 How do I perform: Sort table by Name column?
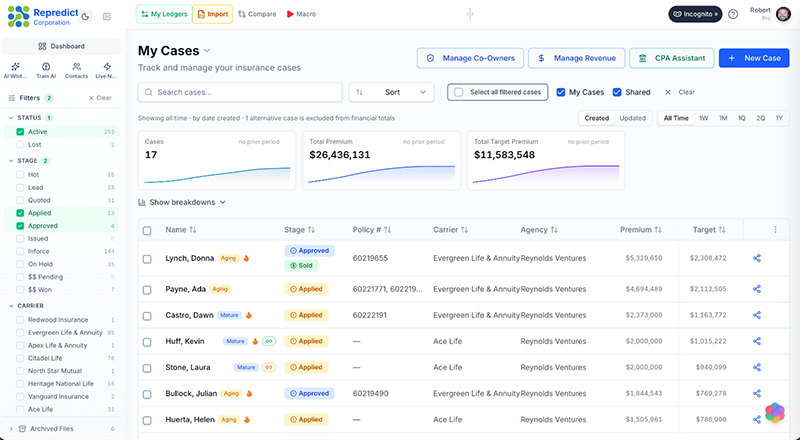point(181,230)
